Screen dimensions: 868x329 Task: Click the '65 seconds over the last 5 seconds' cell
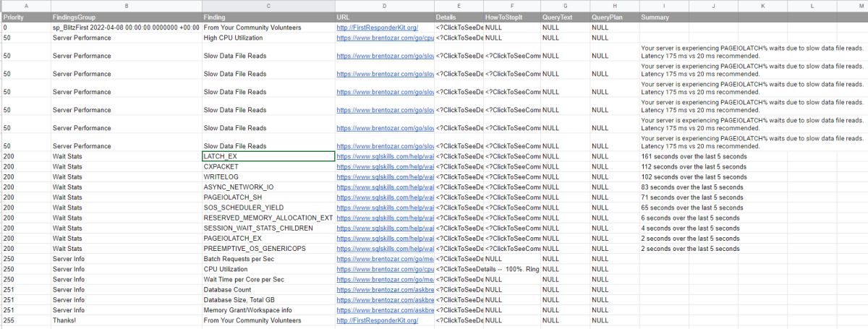coord(692,208)
